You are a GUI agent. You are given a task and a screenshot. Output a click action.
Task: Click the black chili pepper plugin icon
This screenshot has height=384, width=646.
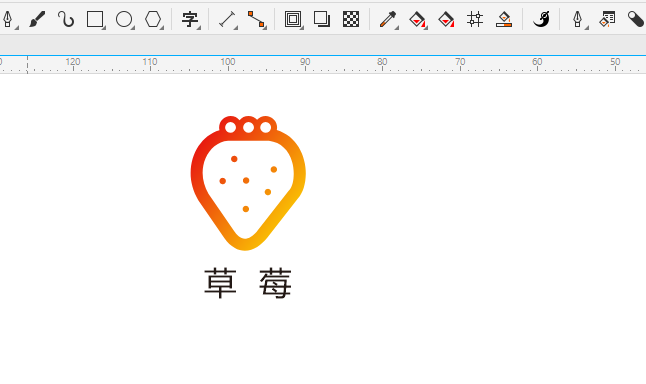(x=541, y=19)
